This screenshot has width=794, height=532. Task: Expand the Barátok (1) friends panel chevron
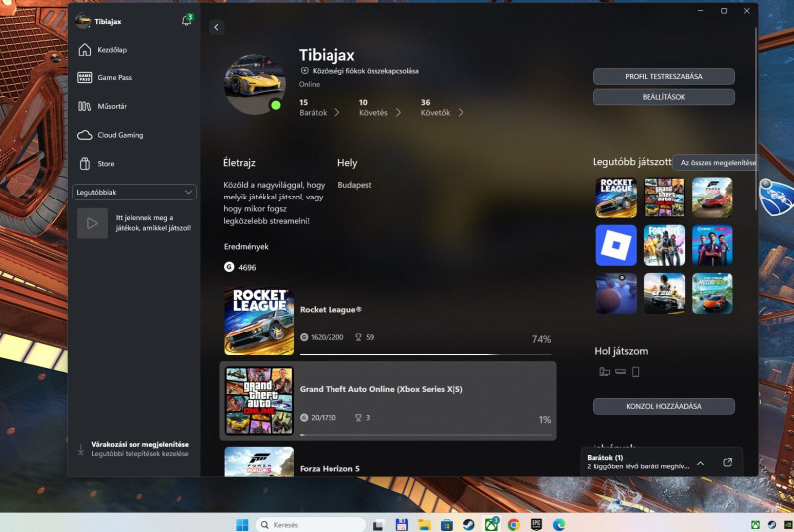coord(700,463)
